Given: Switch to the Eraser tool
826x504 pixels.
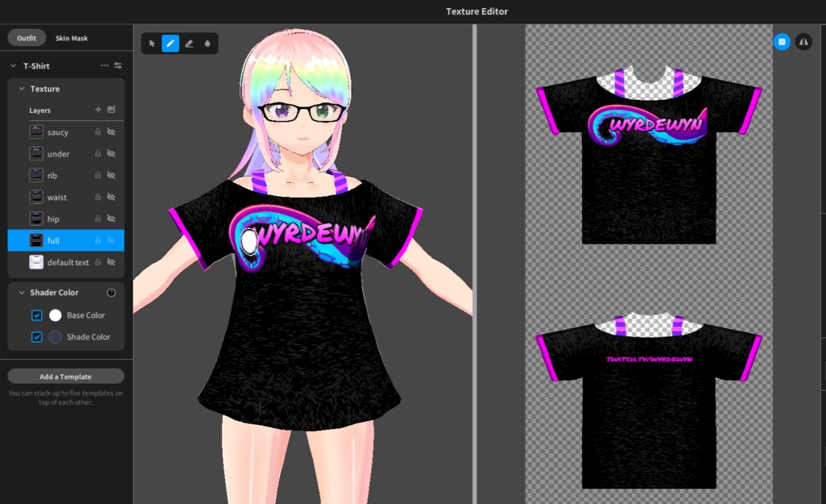Looking at the screenshot, I should point(188,43).
